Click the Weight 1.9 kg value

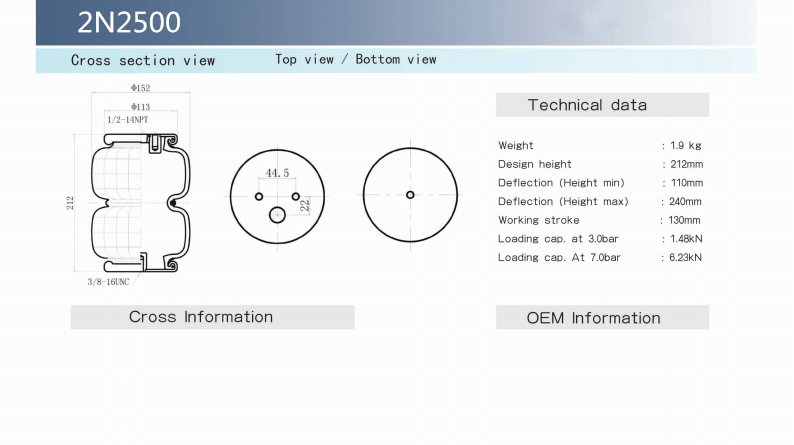point(684,146)
